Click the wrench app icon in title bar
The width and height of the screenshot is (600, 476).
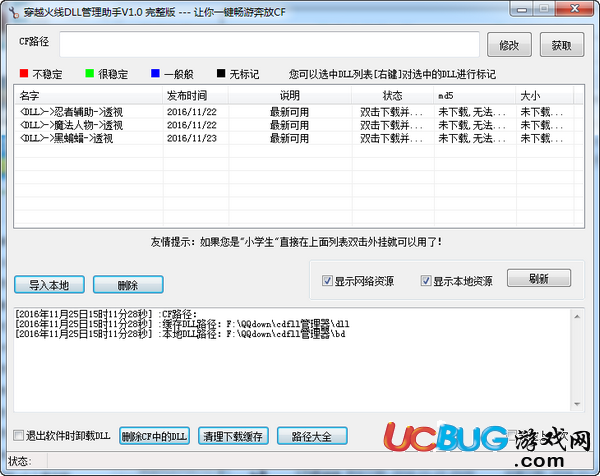[x=14, y=12]
